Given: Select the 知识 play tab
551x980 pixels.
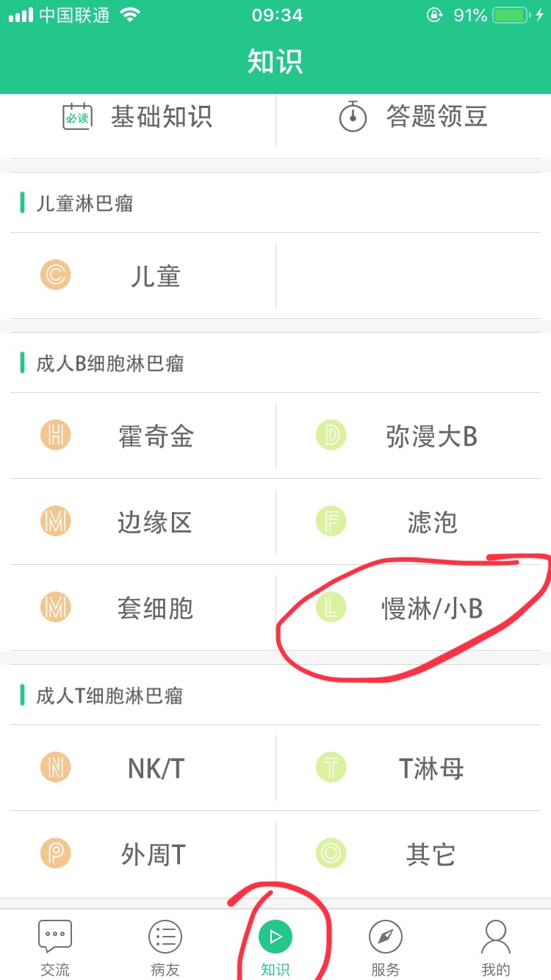Looking at the screenshot, I should [x=275, y=947].
